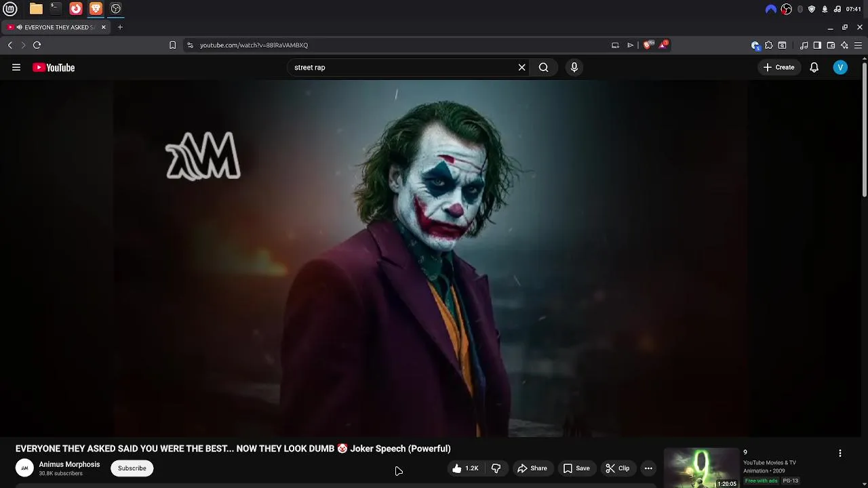Click the youtube.com address bar URL
The height and width of the screenshot is (488, 868).
click(254, 45)
